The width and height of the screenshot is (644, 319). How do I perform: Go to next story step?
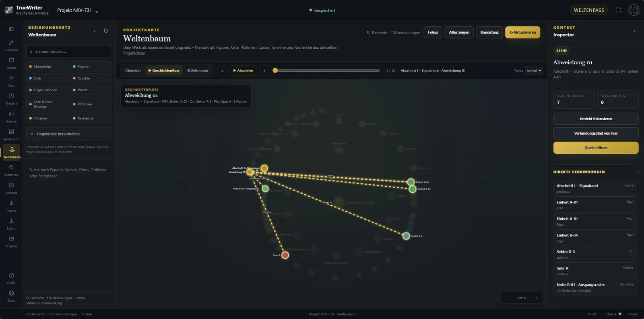click(264, 70)
